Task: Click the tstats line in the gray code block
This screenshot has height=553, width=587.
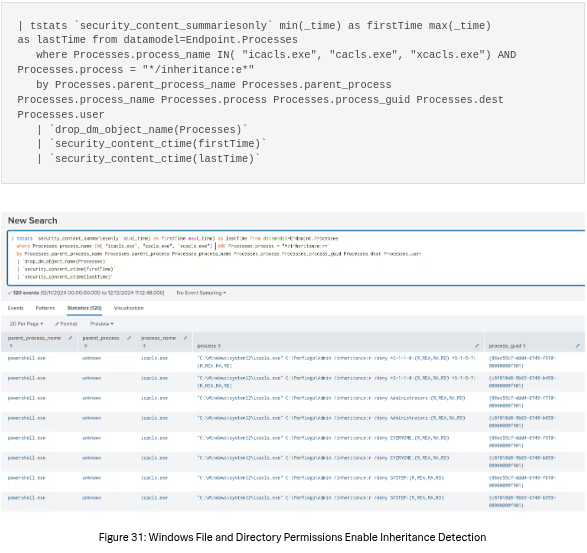Action: click(x=254, y=25)
